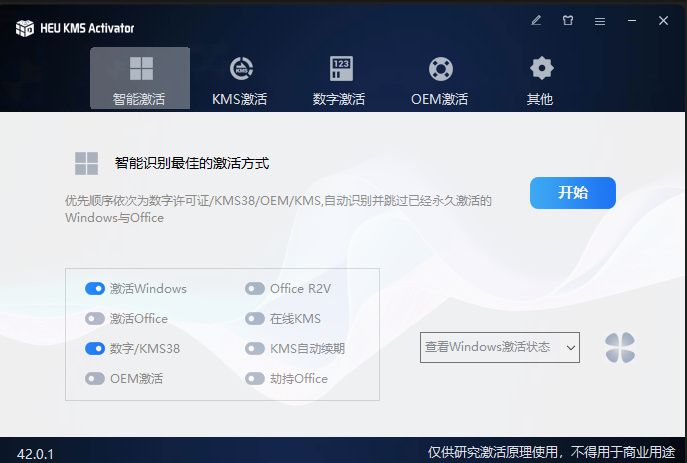687x463 pixels.
Task: Open the 查看Windows激活状态 dropdown
Action: tap(500, 347)
